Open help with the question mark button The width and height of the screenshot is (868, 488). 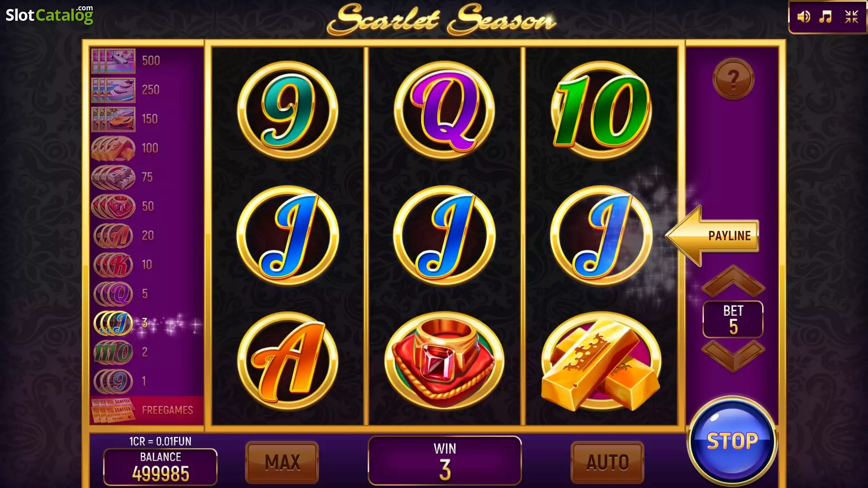[733, 79]
